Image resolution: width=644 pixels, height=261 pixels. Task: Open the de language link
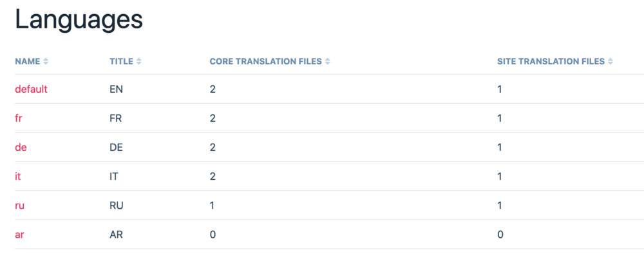pos(21,148)
